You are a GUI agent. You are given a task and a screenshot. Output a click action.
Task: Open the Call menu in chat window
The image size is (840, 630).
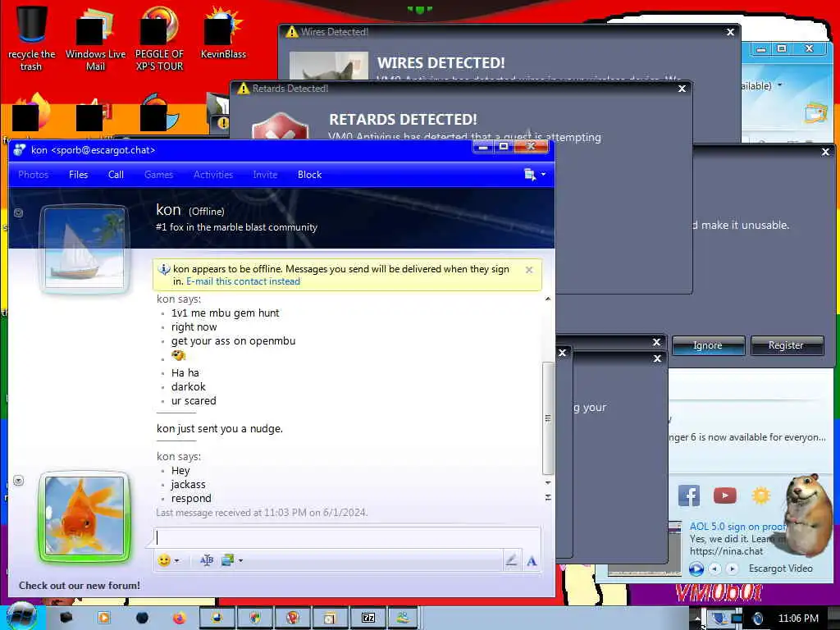click(116, 175)
